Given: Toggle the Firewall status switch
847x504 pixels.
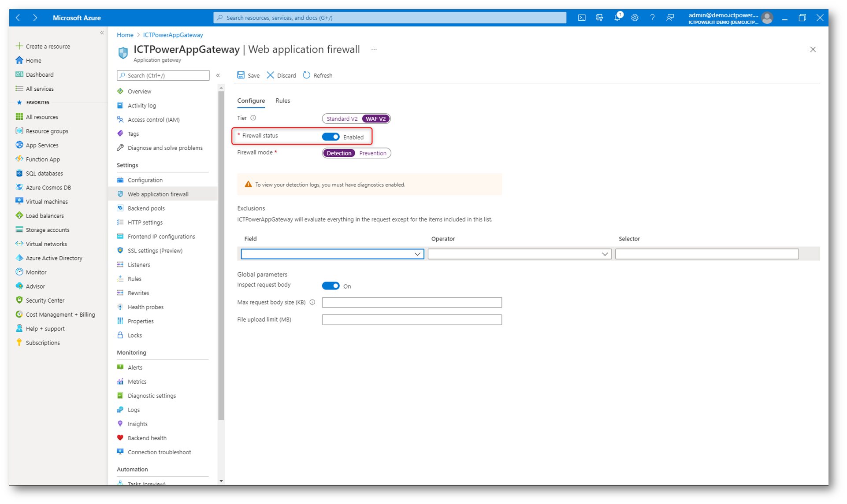Looking at the screenshot, I should point(331,137).
